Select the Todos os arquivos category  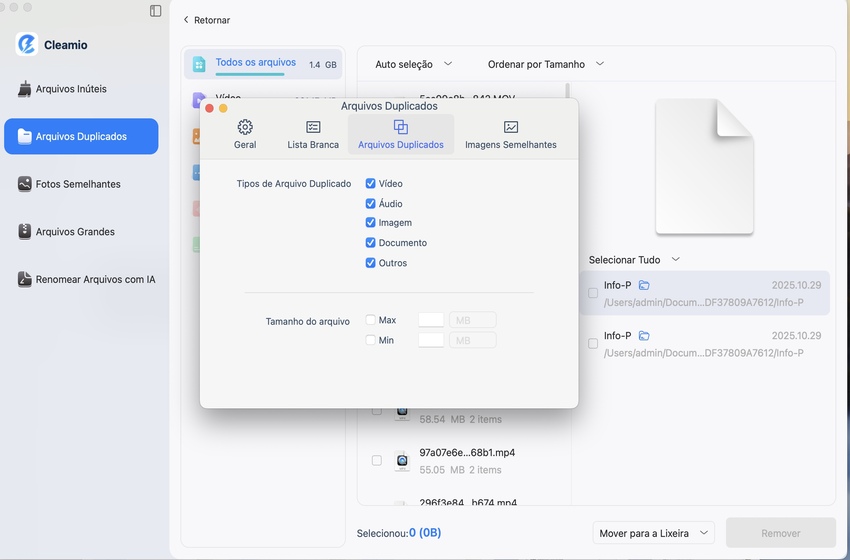click(263, 64)
